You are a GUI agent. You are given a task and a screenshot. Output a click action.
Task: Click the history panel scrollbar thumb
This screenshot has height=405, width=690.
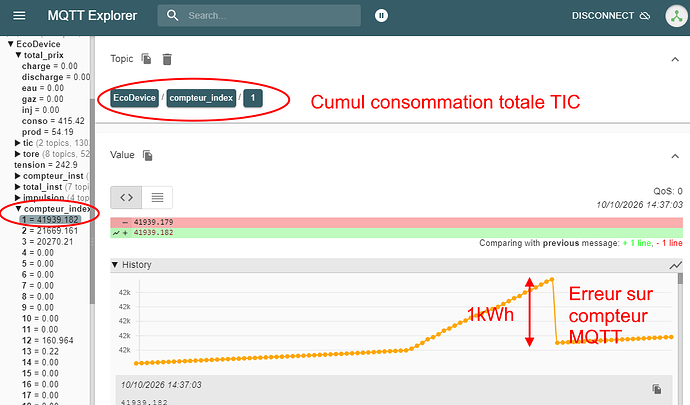coord(680,278)
